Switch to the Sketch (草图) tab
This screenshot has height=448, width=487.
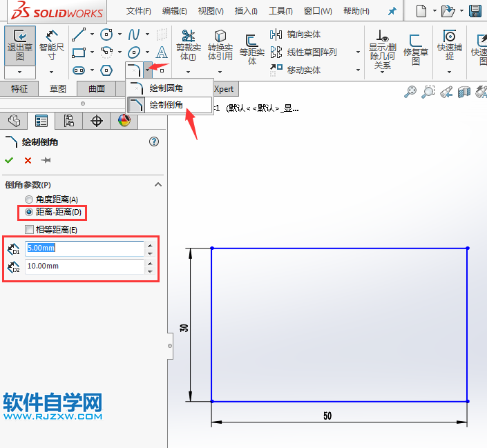coord(58,89)
